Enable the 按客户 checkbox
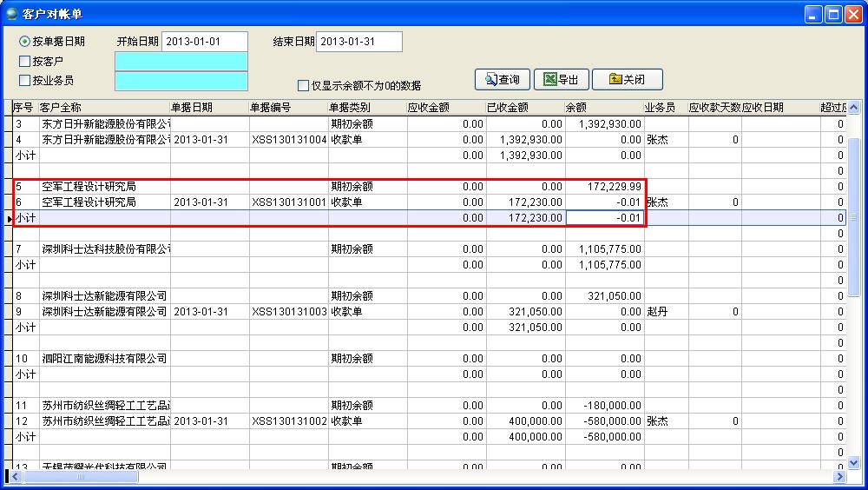 click(25, 62)
